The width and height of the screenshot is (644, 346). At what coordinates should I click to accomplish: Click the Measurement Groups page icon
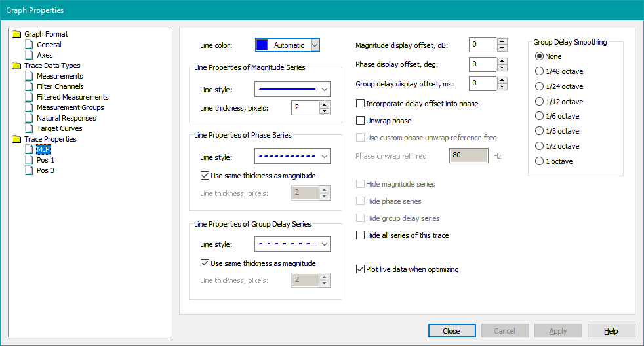[x=29, y=107]
